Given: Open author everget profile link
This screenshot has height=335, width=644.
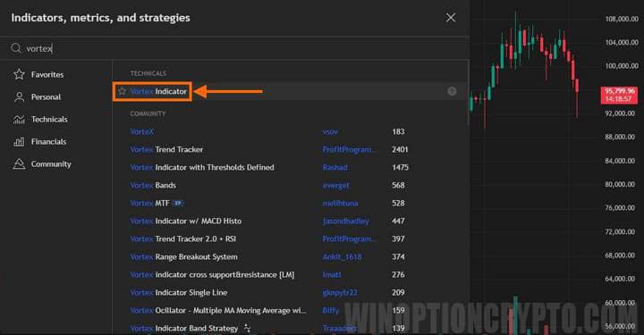Looking at the screenshot, I should (335, 185).
